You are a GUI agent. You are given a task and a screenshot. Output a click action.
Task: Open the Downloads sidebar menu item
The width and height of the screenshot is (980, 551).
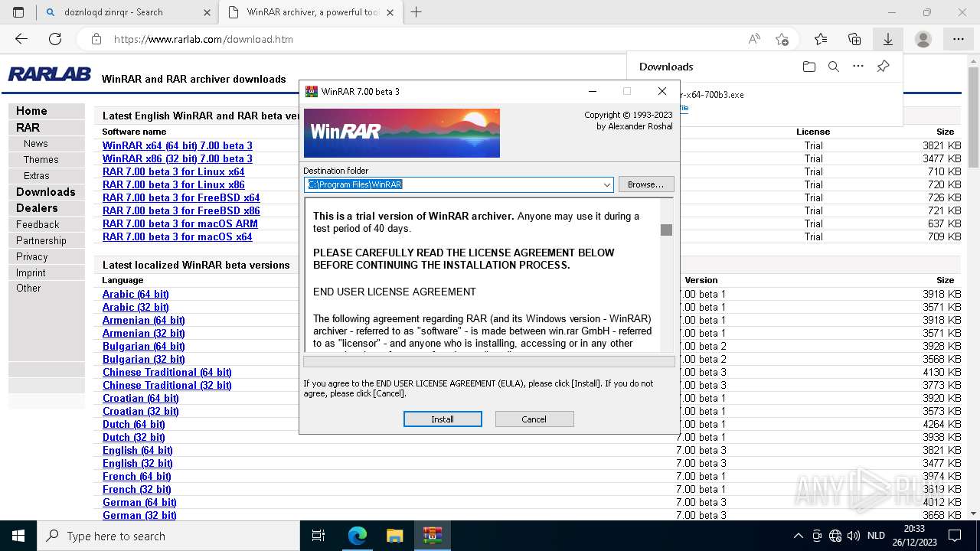coord(46,191)
